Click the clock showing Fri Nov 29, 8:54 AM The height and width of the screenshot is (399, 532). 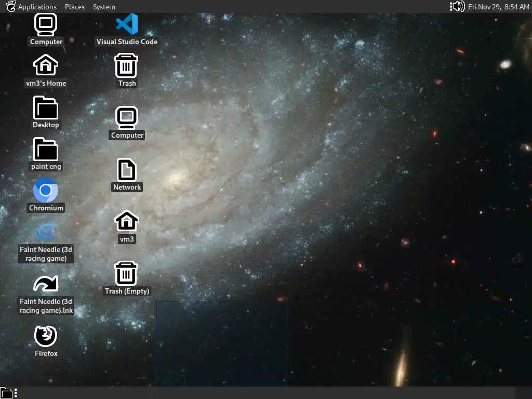click(x=498, y=7)
